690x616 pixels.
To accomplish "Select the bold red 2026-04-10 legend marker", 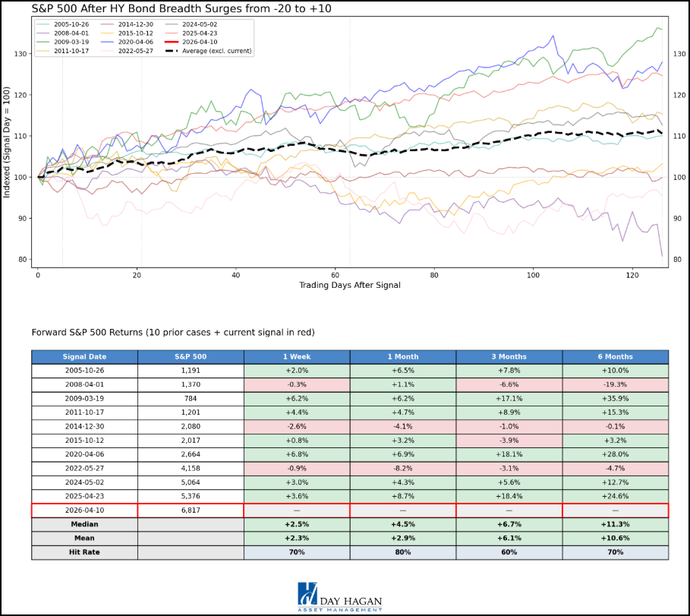I will (x=171, y=42).
